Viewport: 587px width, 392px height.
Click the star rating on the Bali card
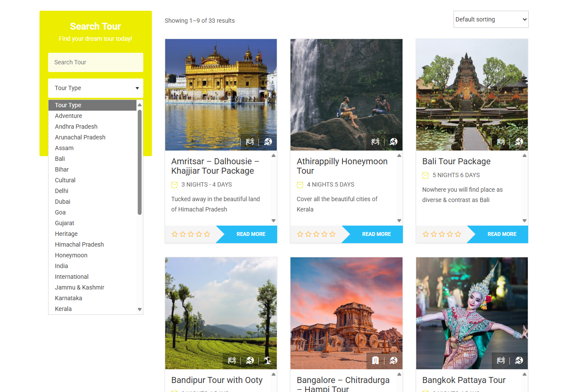click(x=442, y=234)
